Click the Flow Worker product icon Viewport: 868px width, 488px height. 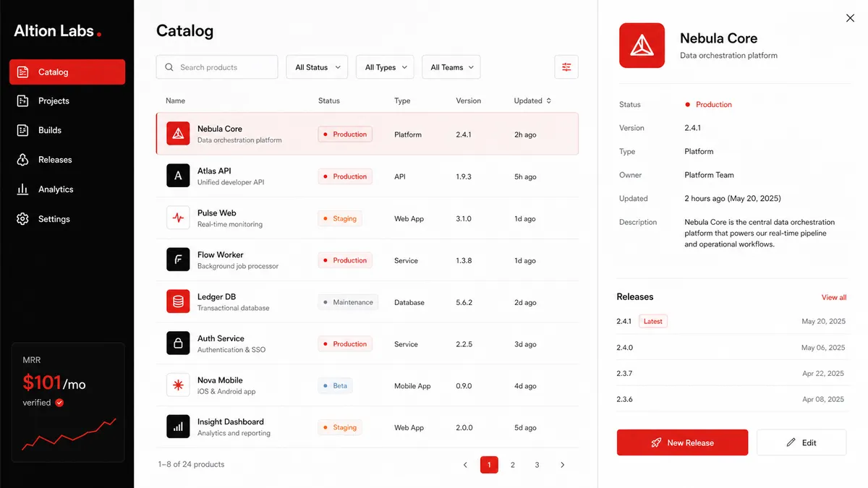[178, 260]
